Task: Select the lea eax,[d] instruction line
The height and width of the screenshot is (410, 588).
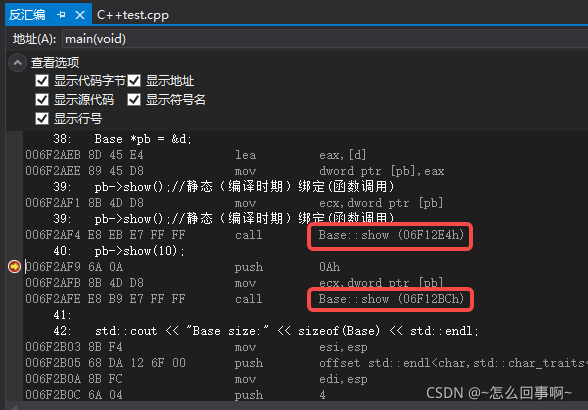Action: (195, 155)
